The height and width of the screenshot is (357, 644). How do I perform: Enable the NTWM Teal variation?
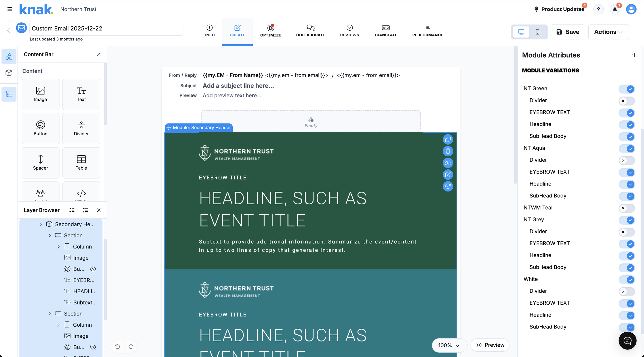(x=627, y=208)
